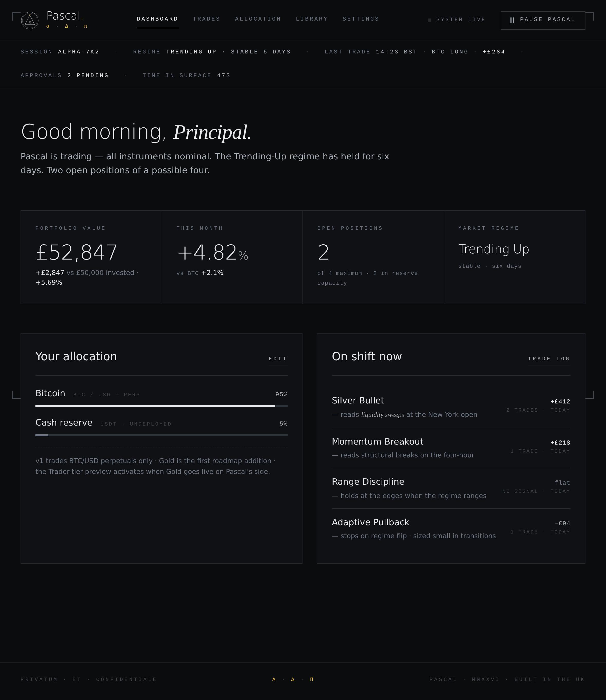This screenshot has height=700, width=606.
Task: Click the Pascal triangle logo emblem
Action: pos(30,21)
